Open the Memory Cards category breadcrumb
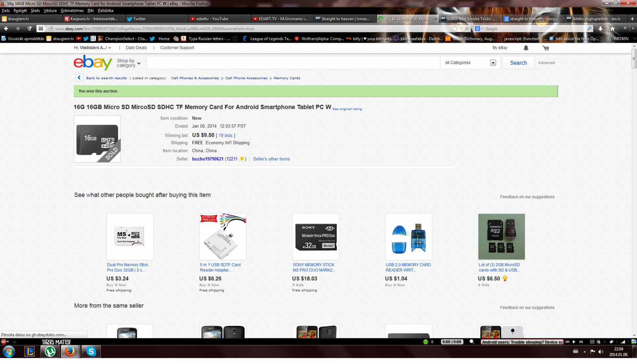The image size is (637, 364). [x=287, y=78]
